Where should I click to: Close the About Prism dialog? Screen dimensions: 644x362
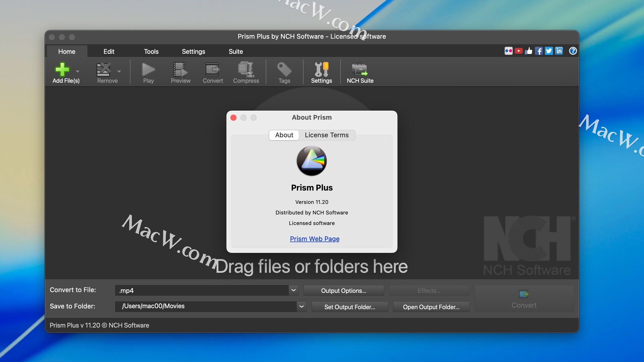233,118
